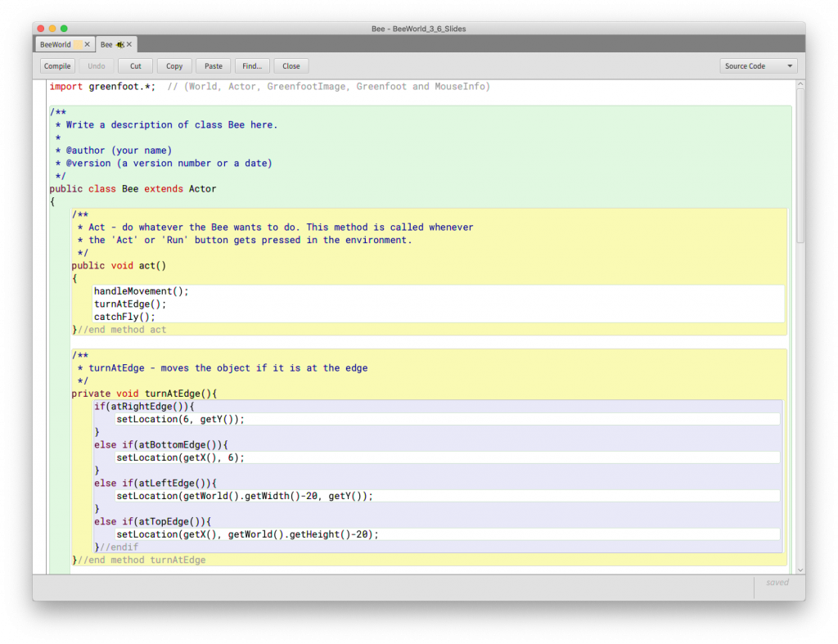Click the 'public class Bee extends Actor' line
The height and width of the screenshot is (644, 838).
tap(133, 189)
